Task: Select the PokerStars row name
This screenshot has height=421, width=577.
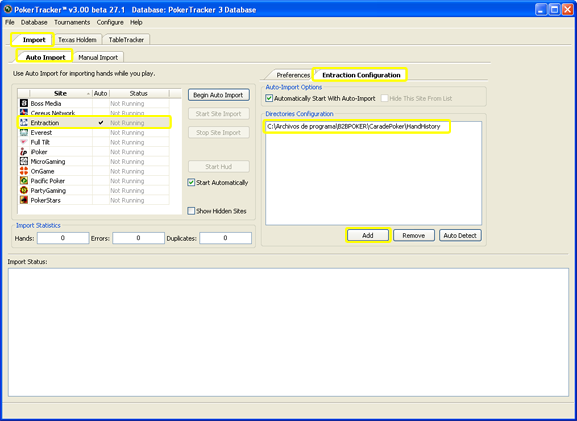Action: pyautogui.click(x=45, y=201)
